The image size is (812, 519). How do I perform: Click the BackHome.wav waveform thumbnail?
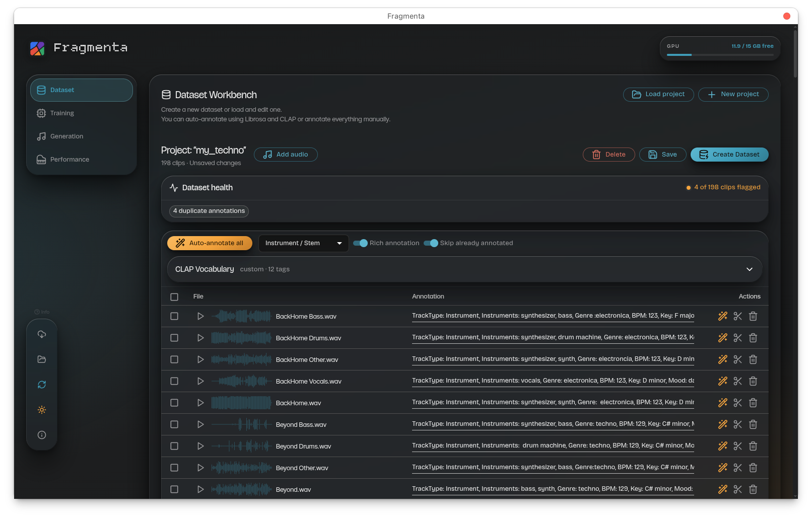pyautogui.click(x=241, y=403)
